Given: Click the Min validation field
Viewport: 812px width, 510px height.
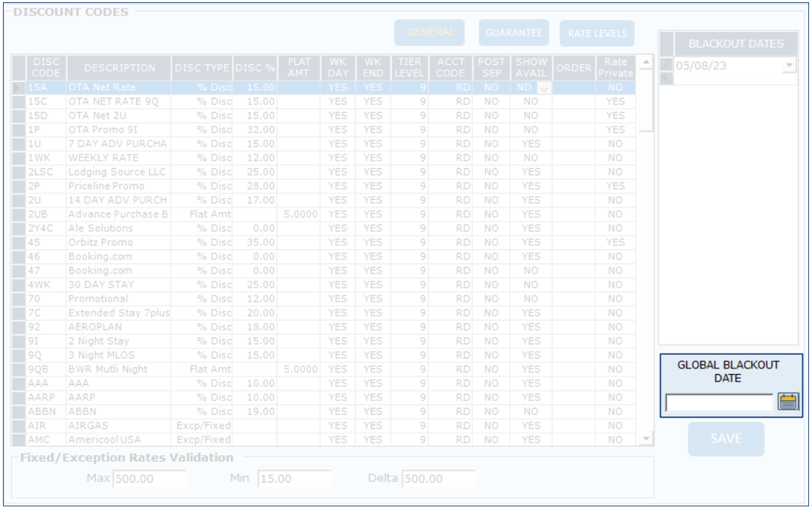Looking at the screenshot, I should (x=294, y=479).
